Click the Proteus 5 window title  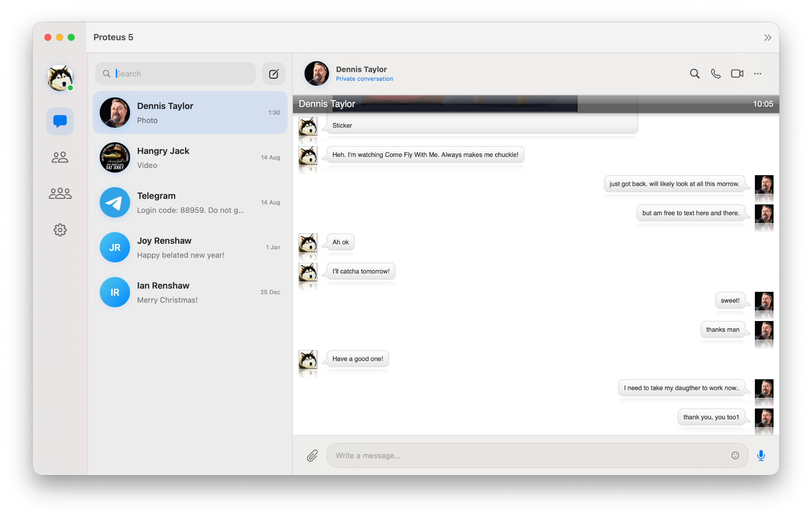113,37
